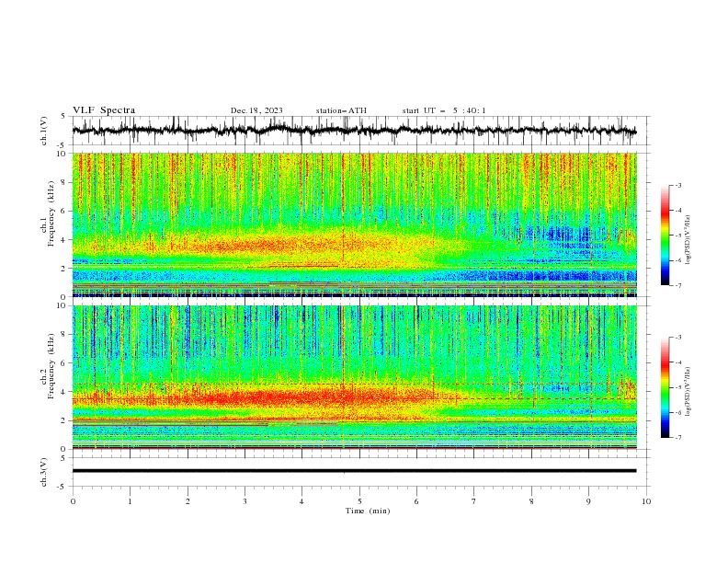Click ch.1 frequency axis tick '4'

coord(65,240)
